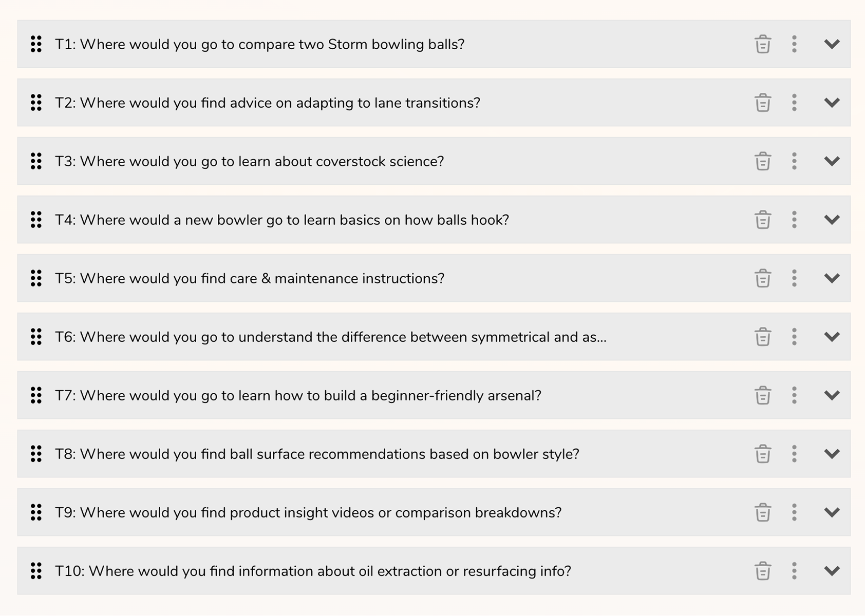865x616 pixels.
Task: Click trash icon on T8 ball surface row
Action: [763, 454]
